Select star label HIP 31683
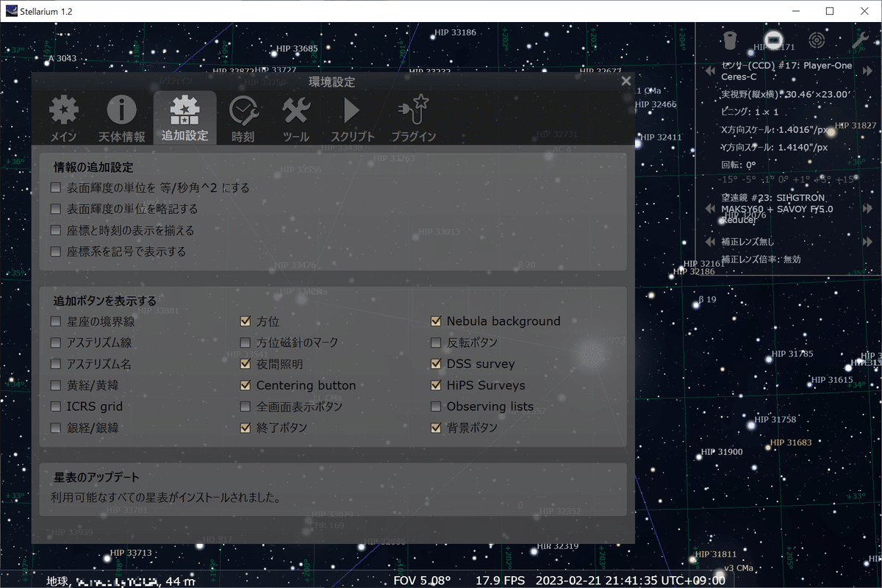This screenshot has height=588, width=882. (791, 443)
